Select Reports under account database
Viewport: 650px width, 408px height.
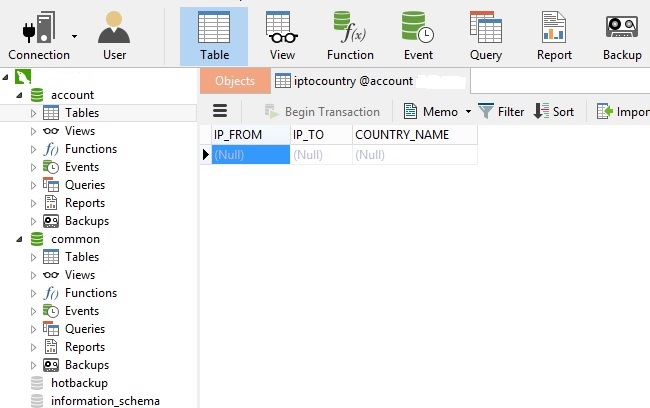pos(85,203)
